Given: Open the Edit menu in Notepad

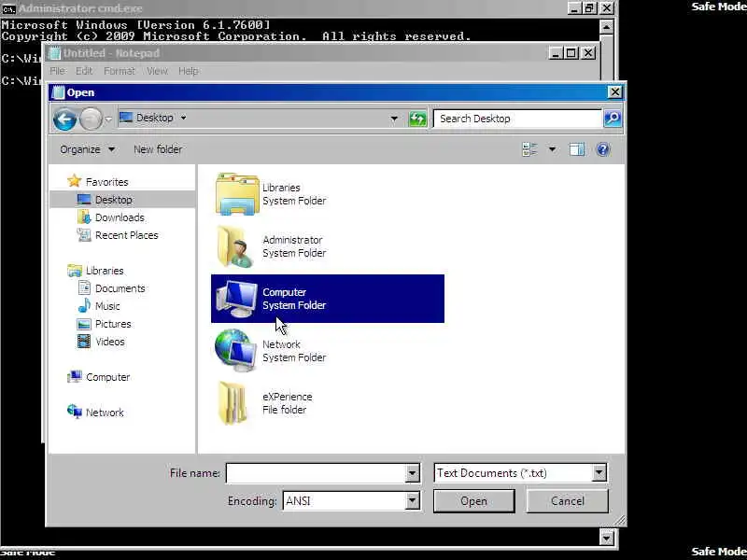Looking at the screenshot, I should coord(84,71).
